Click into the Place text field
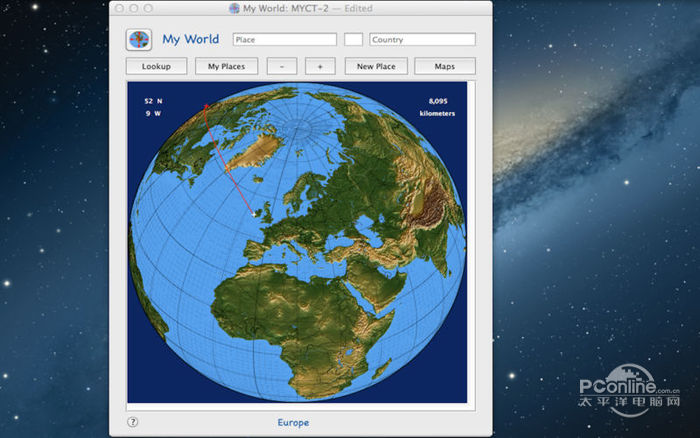Screen dimensions: 700x438 [x=285, y=39]
